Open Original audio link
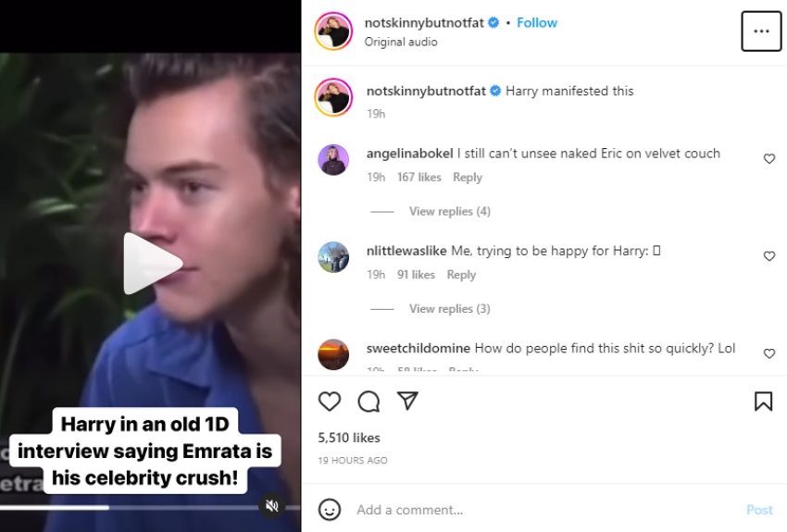 coord(401,42)
